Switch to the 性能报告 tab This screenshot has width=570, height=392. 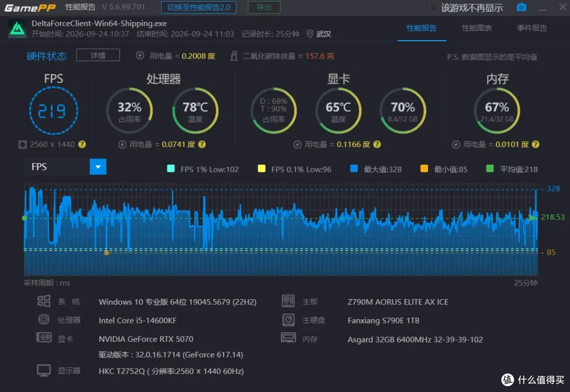click(x=421, y=28)
